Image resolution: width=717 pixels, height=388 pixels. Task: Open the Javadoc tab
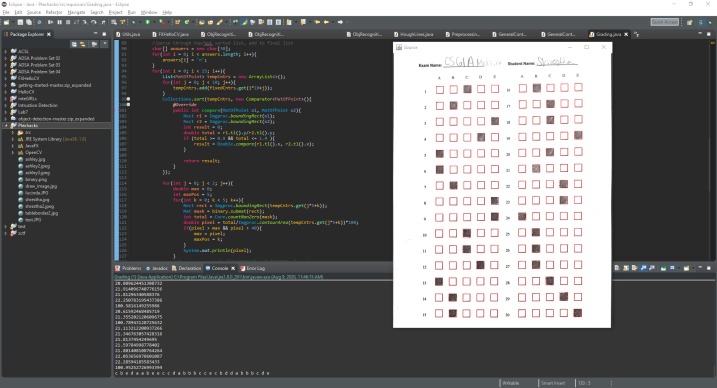[157, 268]
